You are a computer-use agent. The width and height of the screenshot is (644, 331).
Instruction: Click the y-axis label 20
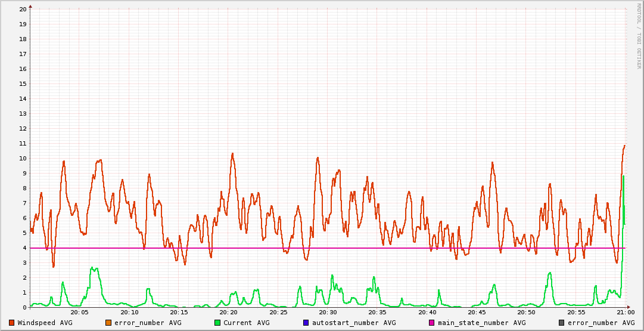click(23, 9)
